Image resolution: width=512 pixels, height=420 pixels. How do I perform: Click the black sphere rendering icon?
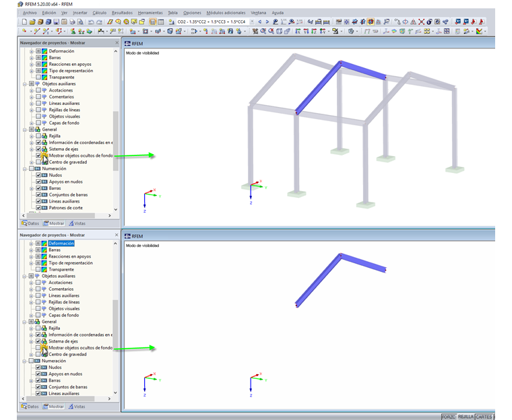[429, 22]
